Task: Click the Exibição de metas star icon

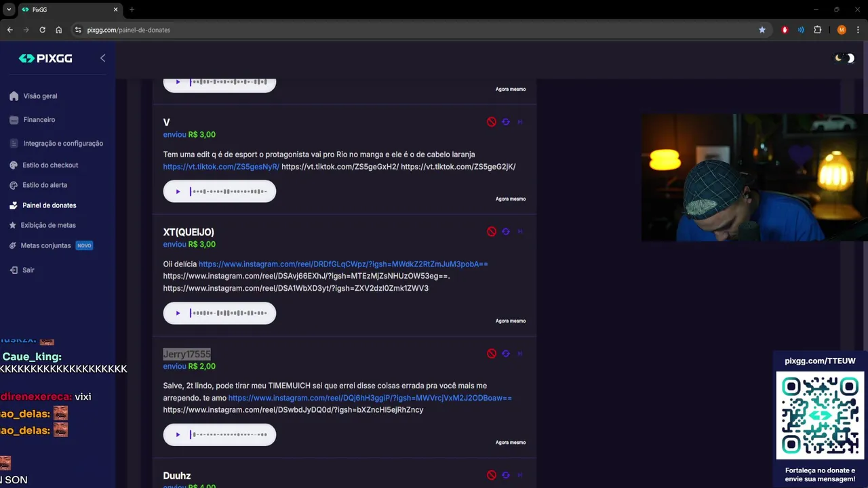Action: coord(14,225)
